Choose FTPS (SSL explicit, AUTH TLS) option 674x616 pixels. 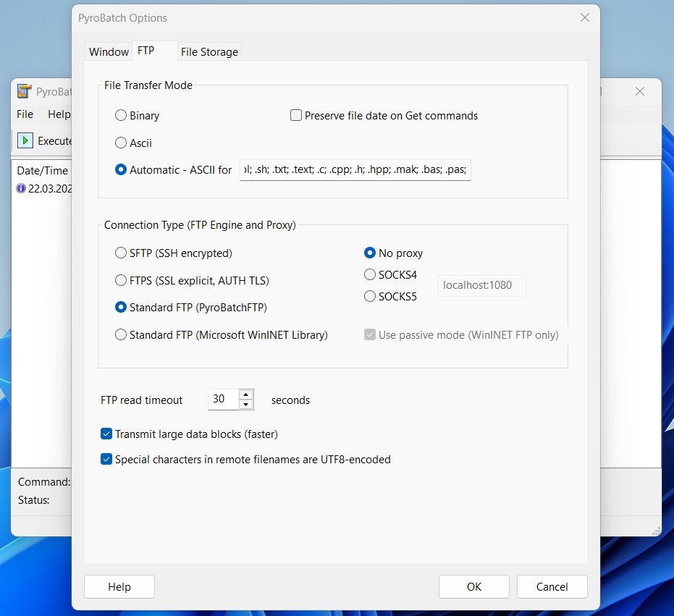(121, 280)
